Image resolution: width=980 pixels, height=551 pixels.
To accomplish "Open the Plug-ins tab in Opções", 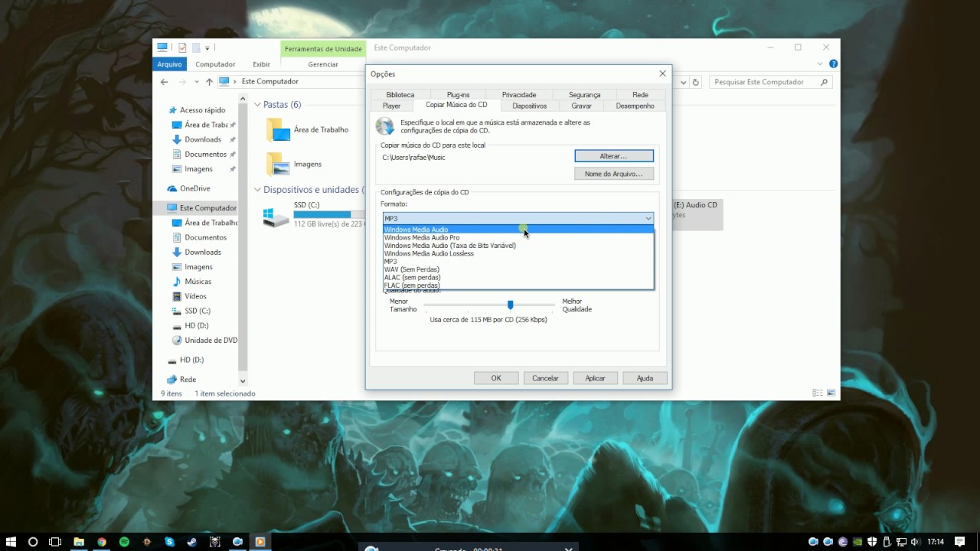I will point(458,95).
